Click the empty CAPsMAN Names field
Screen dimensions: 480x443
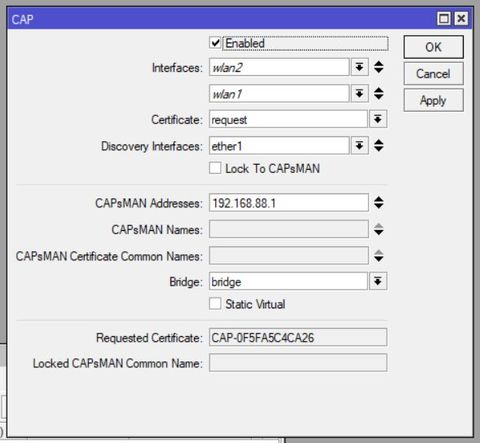point(289,229)
